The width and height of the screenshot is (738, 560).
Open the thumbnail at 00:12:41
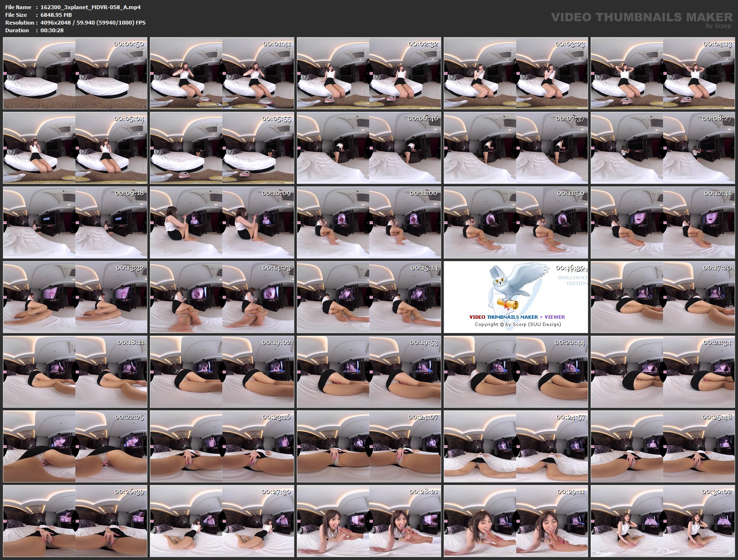663,221
